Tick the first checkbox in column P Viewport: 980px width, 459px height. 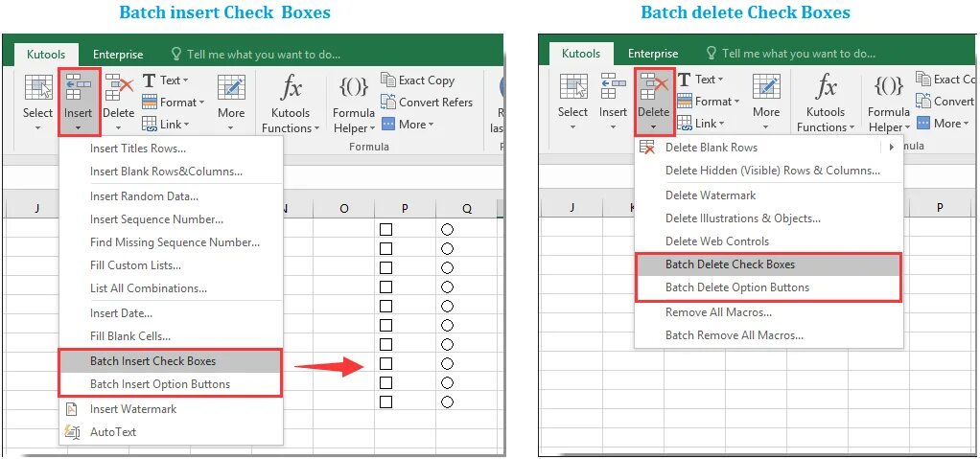(385, 230)
